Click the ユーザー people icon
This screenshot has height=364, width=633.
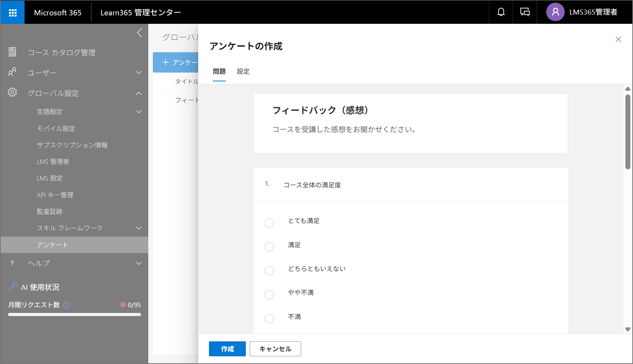click(x=12, y=72)
